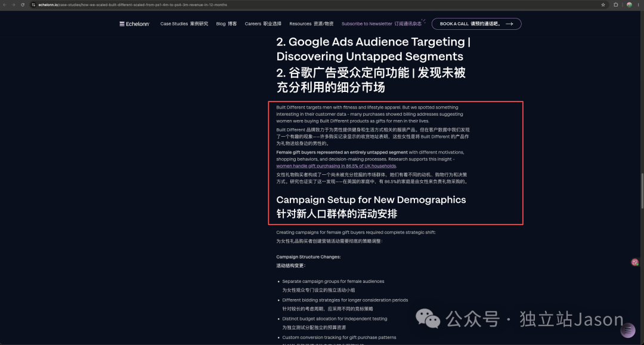Screen dimensions: 644x345
Task: Open the Resources nav item
Action: coord(311,24)
